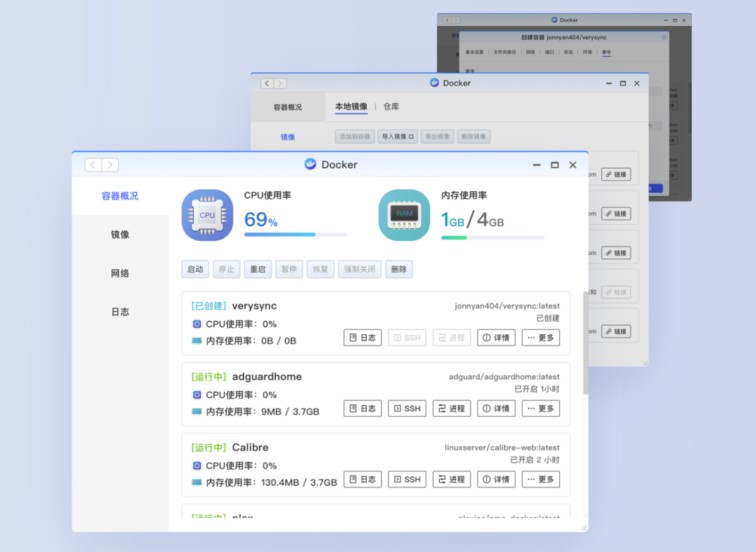Open 日志 for Calibre container
The image size is (756, 552).
(363, 480)
